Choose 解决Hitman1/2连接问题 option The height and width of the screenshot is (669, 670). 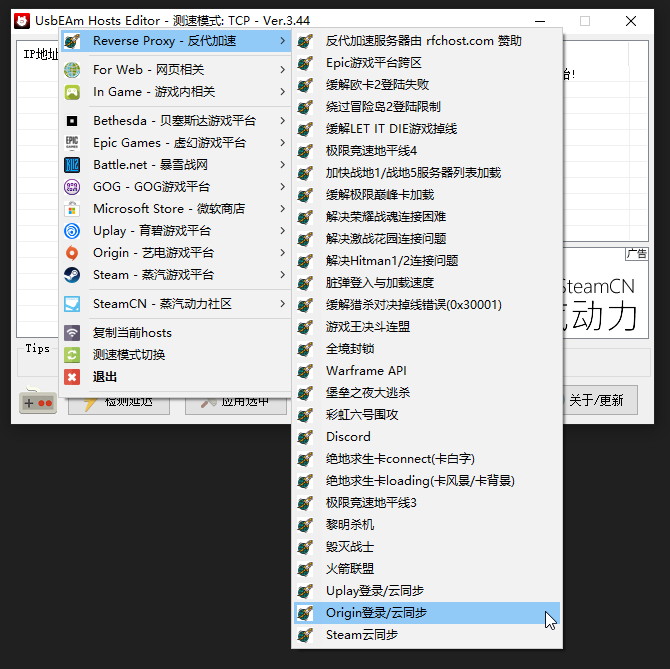[x=427, y=261]
